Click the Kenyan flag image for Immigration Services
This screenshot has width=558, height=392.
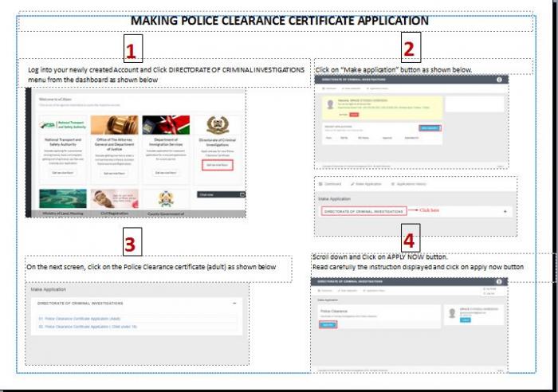pyautogui.click(x=166, y=124)
